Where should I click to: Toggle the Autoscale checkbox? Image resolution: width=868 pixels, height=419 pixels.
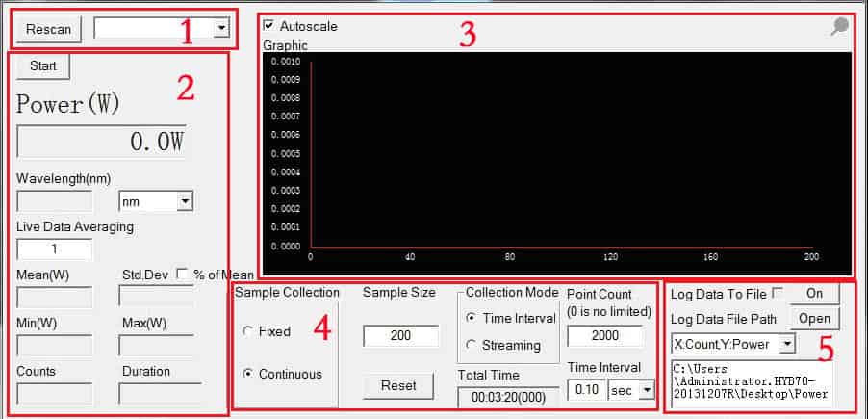click(268, 26)
